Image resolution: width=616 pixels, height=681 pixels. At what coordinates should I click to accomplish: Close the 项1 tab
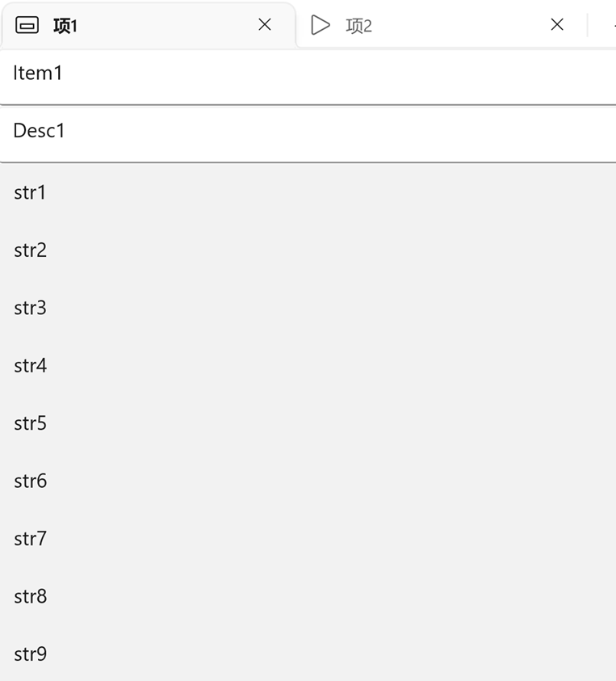coord(264,24)
